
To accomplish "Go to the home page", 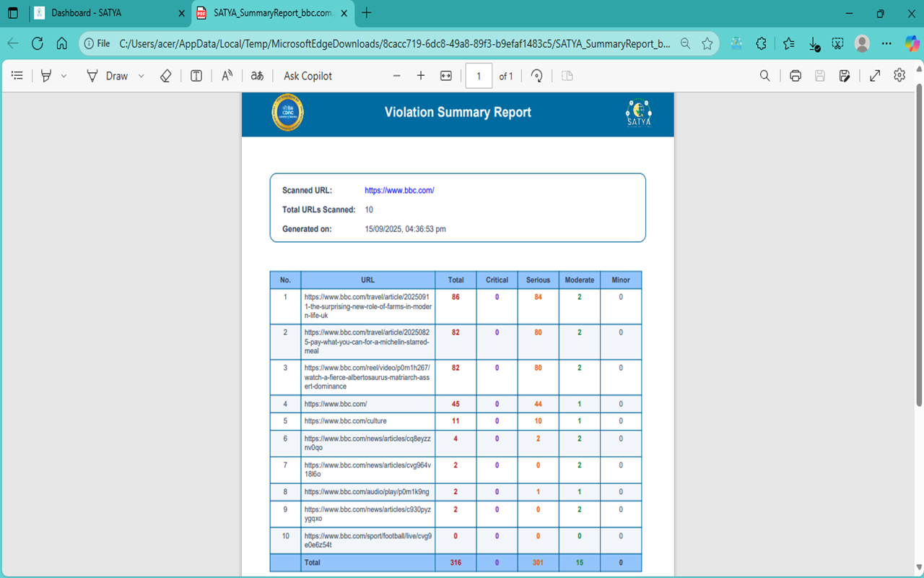I will point(62,43).
